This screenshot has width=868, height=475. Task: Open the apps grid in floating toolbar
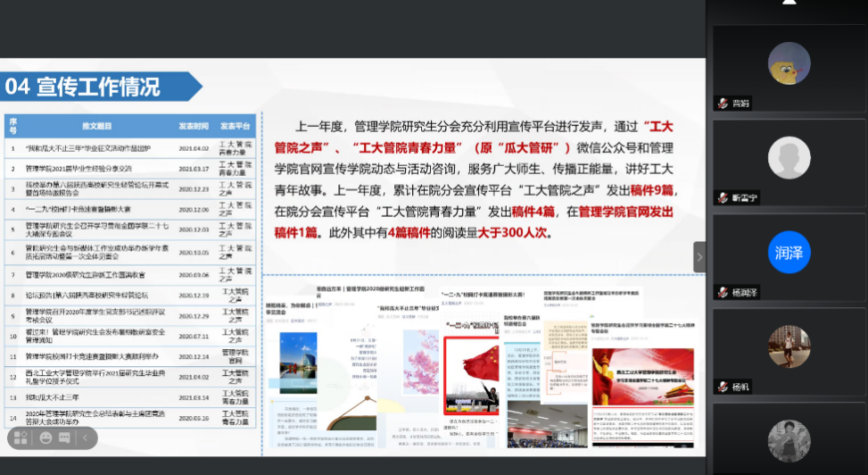click(x=20, y=438)
